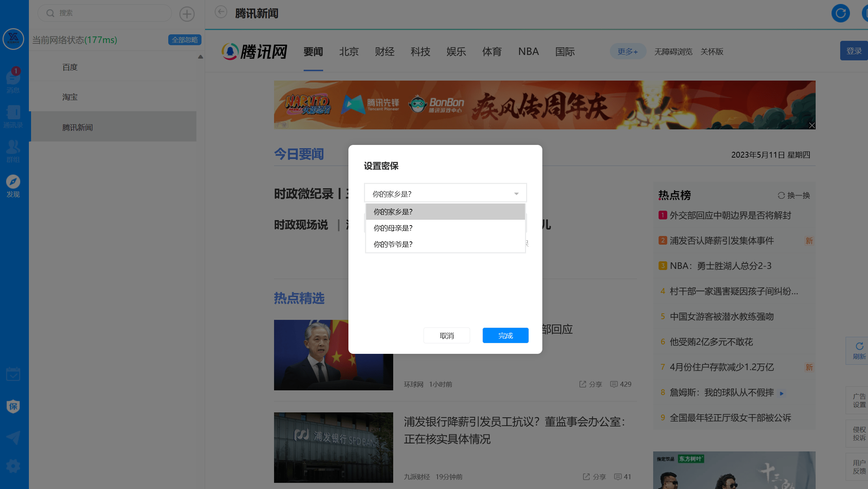868x489 pixels.
Task: Click the blue reload icon at top right
Action: (x=841, y=13)
